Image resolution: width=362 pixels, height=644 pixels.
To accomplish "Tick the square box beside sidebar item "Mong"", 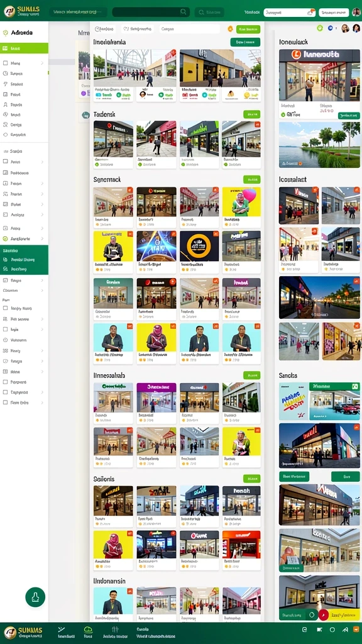I will click(5, 64).
